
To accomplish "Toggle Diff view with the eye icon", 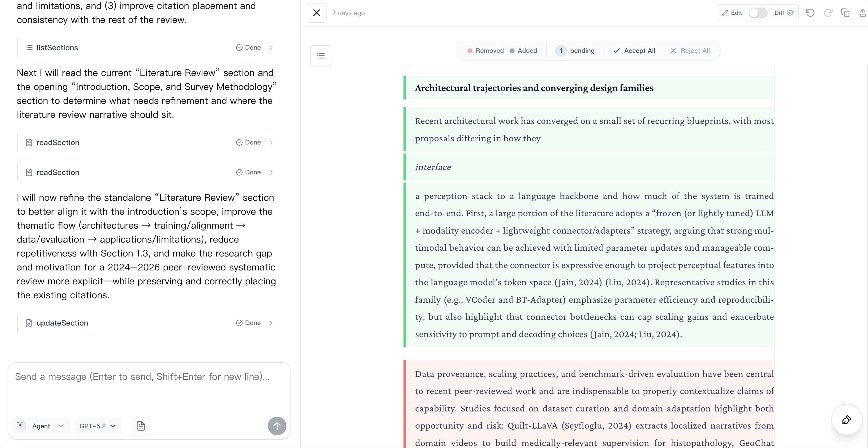I will [x=791, y=13].
